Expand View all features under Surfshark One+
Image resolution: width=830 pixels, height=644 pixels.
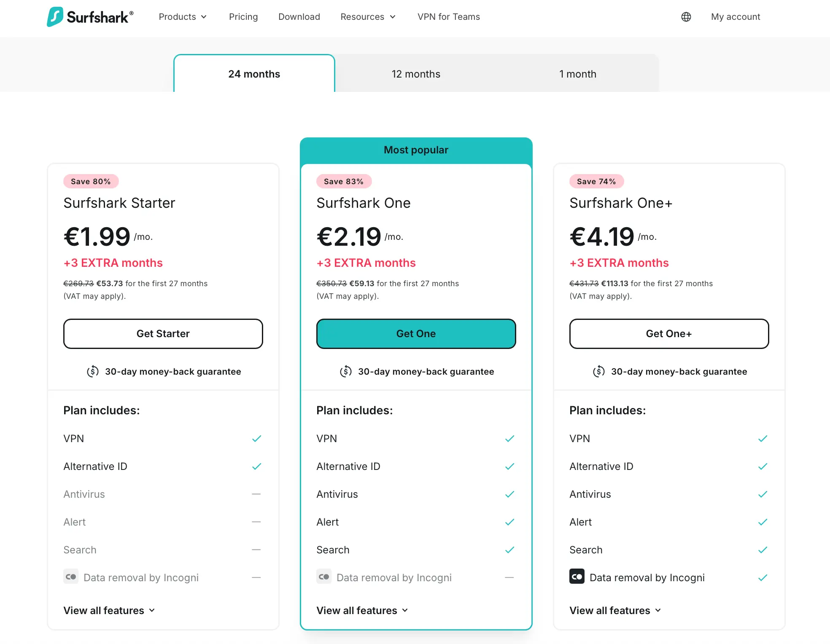615,610
